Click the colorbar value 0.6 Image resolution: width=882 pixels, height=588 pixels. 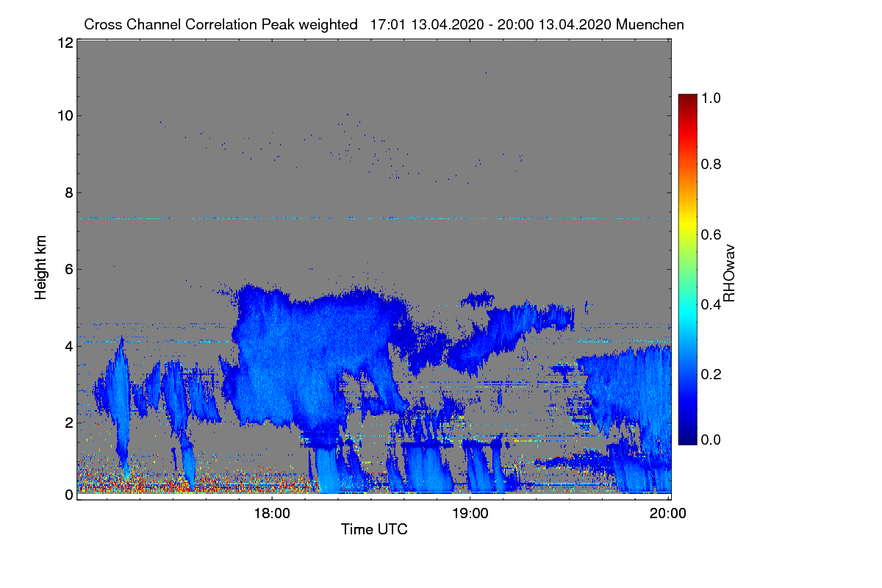pos(711,234)
